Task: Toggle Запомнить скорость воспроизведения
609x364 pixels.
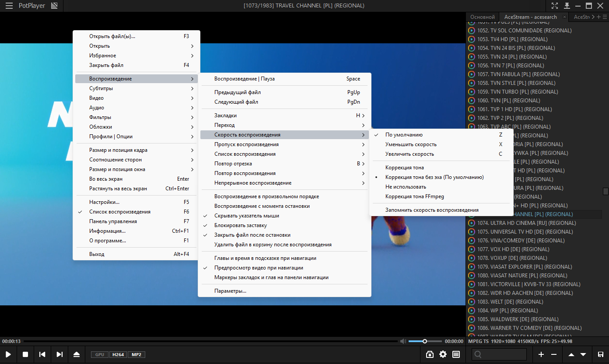Action: (x=441, y=210)
